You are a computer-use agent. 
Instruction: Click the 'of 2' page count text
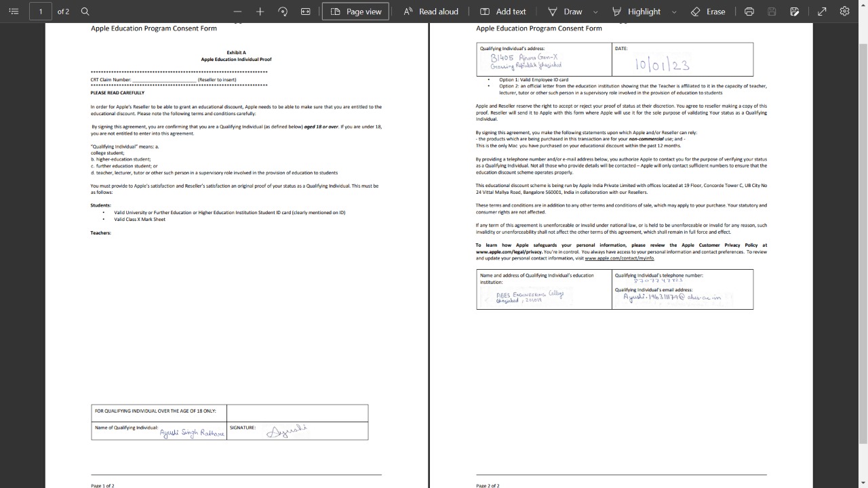click(63, 12)
